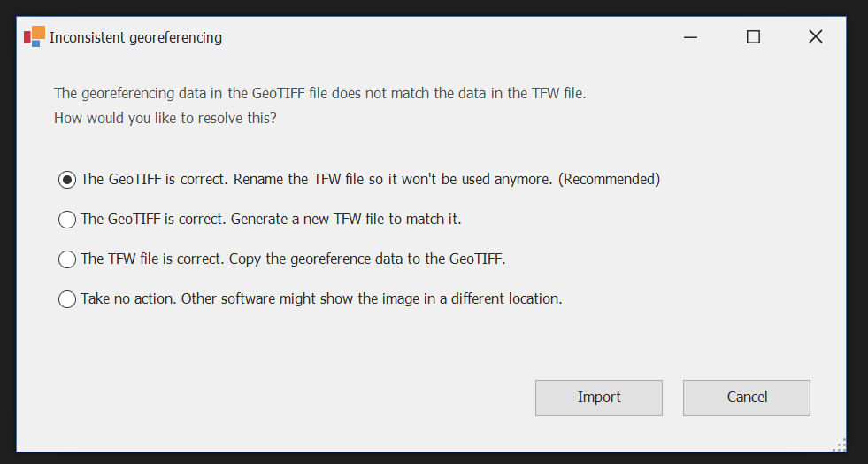This screenshot has width=868, height=464.
Task: Click the empty title bar area beside the title
Action: [x=442, y=37]
